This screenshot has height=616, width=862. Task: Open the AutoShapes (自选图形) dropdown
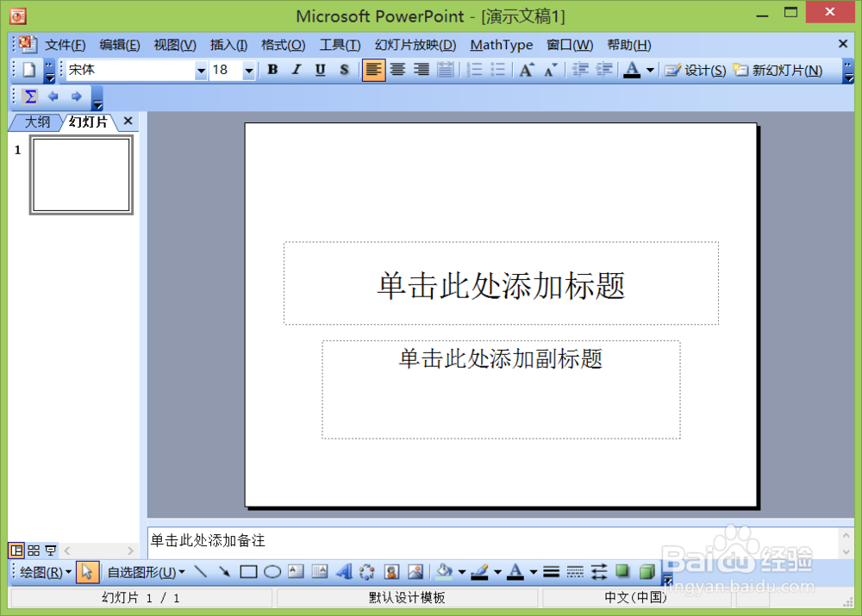[x=146, y=573]
